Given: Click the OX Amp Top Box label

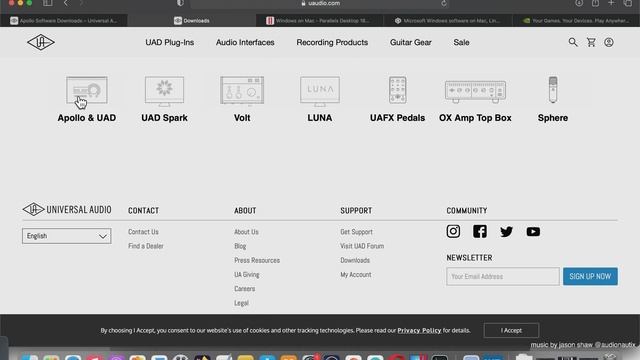Looking at the screenshot, I should click(475, 118).
